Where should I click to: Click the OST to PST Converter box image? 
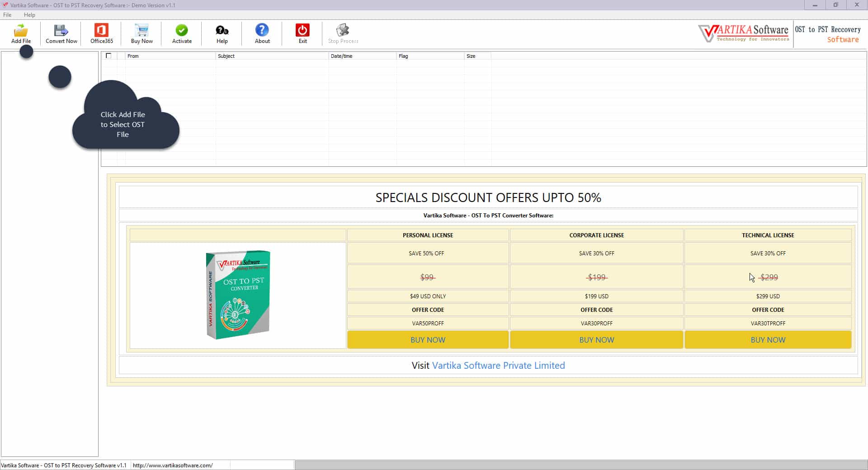pos(238,295)
